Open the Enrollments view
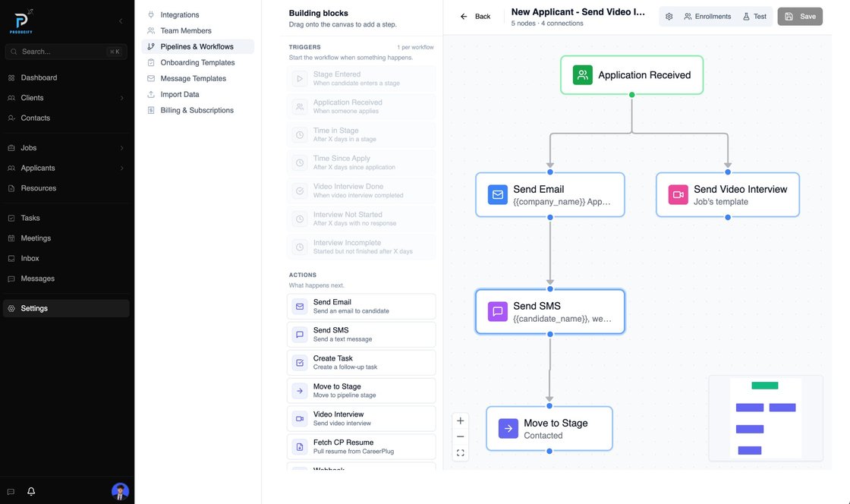This screenshot has width=850, height=504. (x=707, y=16)
